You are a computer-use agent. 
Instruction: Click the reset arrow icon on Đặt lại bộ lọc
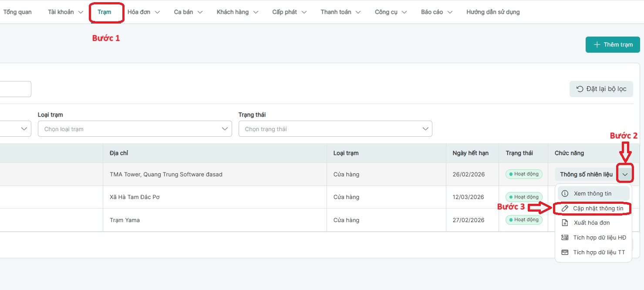(580, 89)
